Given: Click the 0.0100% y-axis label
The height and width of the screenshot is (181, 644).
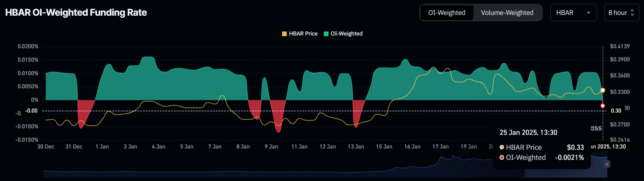Looking at the screenshot, I should coord(28,73).
